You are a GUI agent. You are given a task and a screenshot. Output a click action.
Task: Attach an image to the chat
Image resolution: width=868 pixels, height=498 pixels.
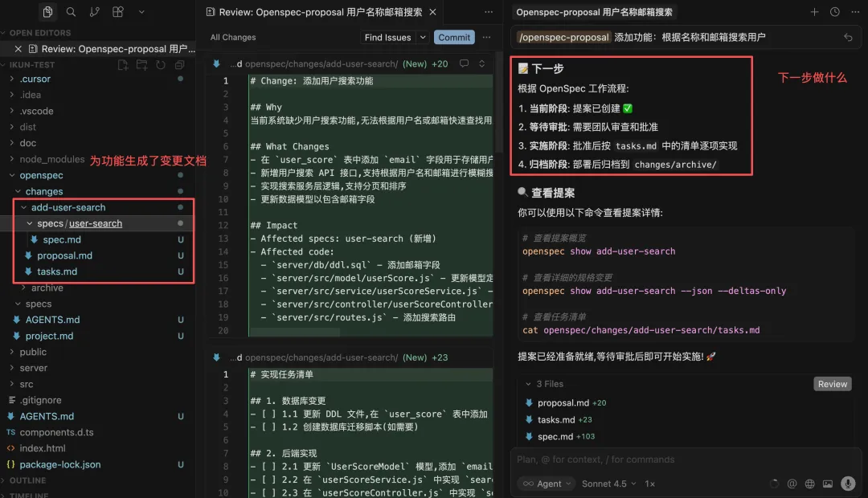pos(828,483)
